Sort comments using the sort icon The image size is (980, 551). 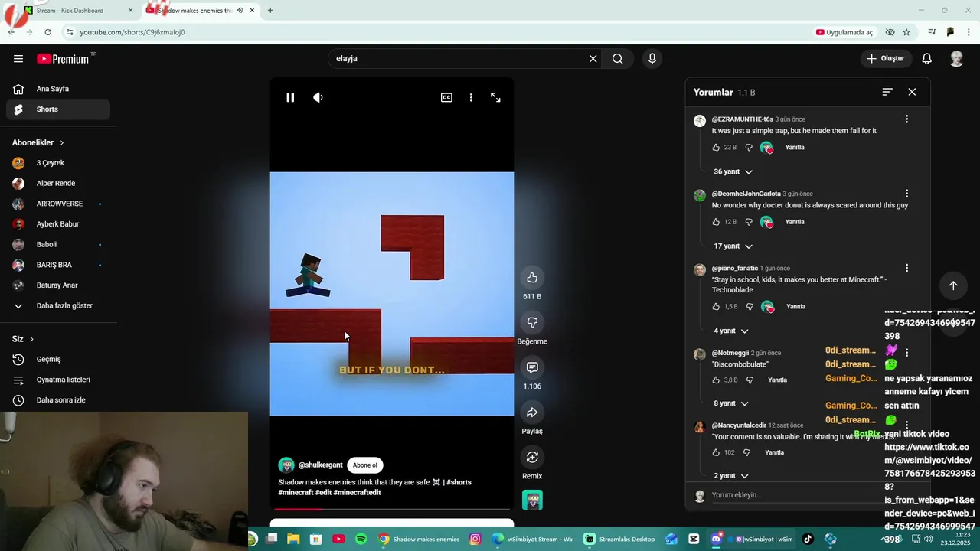(x=887, y=92)
